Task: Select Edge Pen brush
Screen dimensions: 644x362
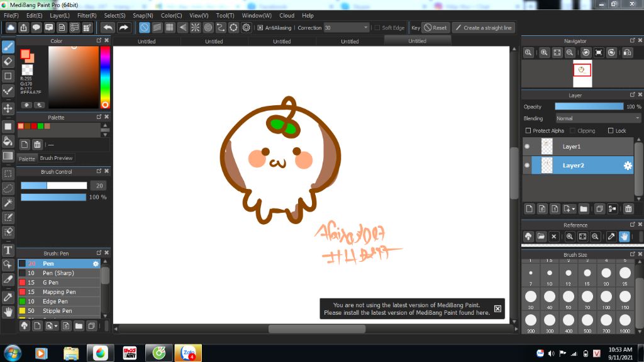Action: (59, 302)
